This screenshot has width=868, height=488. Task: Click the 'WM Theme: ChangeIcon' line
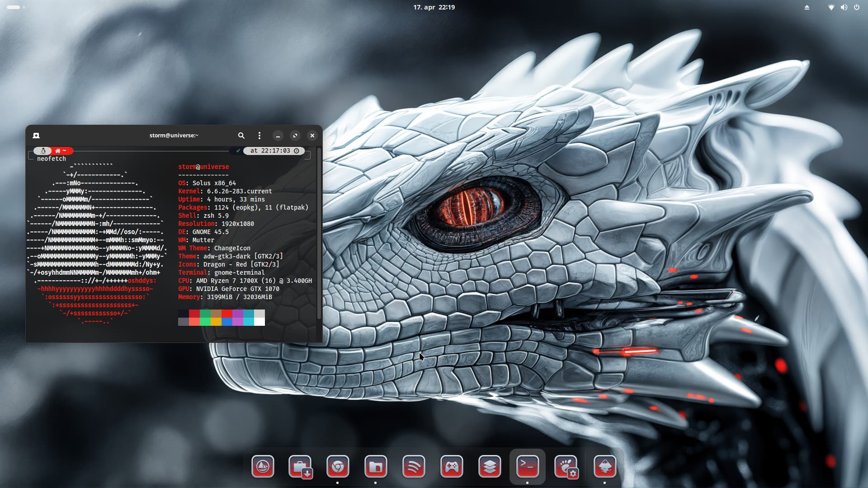(x=214, y=248)
